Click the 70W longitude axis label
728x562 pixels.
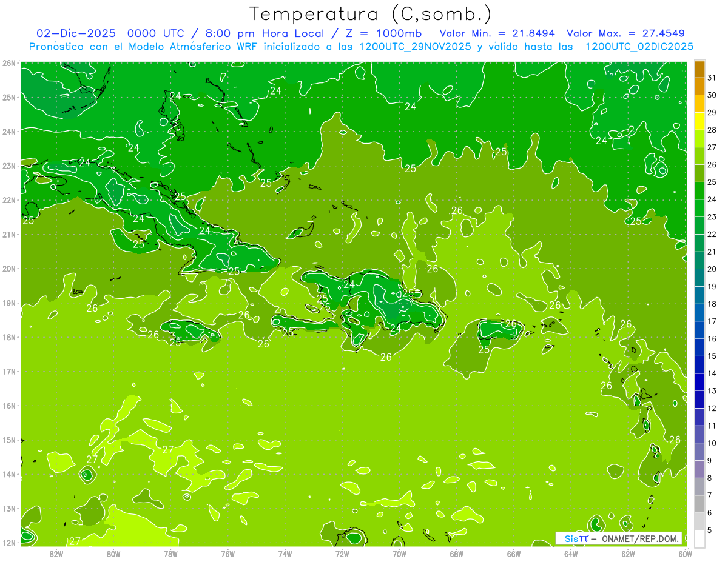(399, 554)
